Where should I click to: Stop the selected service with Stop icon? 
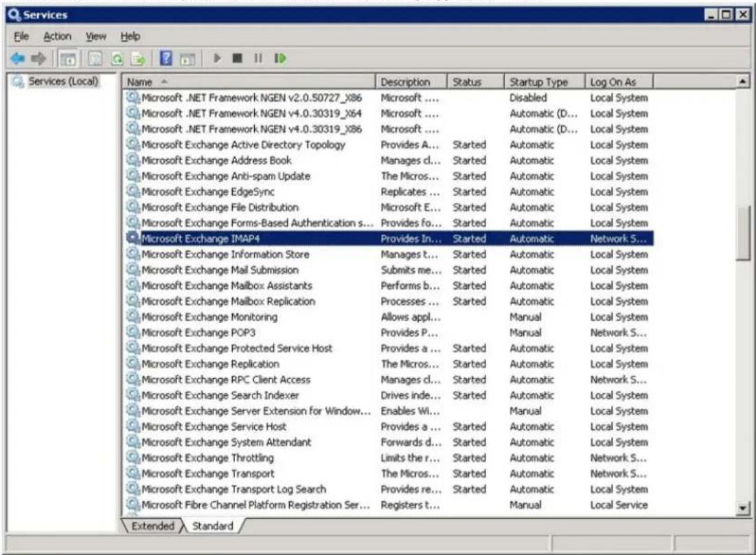(x=237, y=58)
